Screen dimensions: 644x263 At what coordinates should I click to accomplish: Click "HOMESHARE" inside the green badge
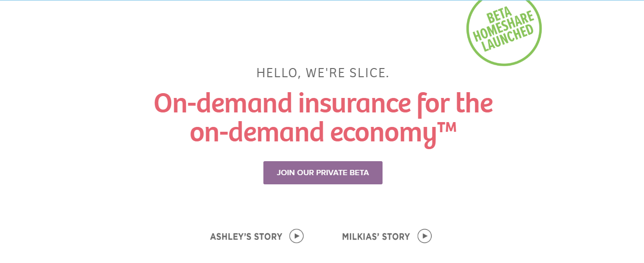click(504, 28)
